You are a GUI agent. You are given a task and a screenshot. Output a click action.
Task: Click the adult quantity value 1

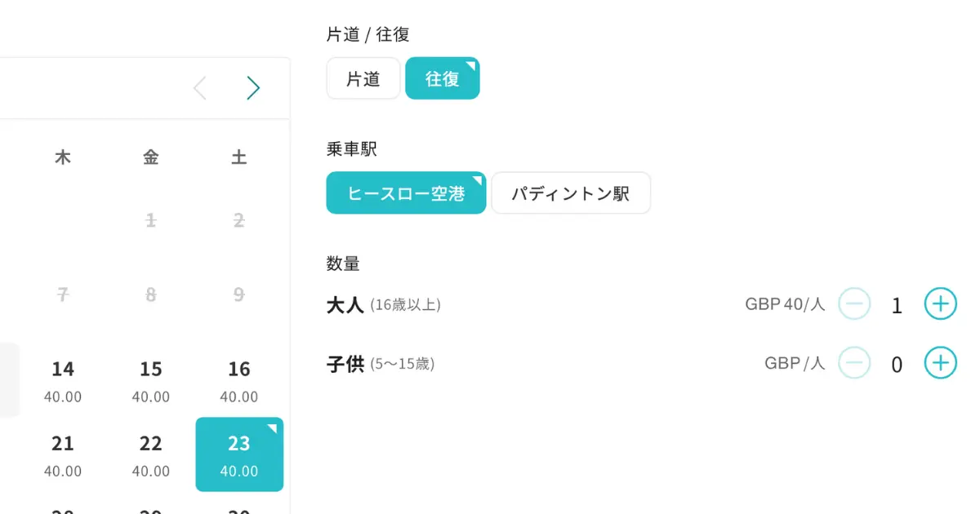pyautogui.click(x=897, y=306)
